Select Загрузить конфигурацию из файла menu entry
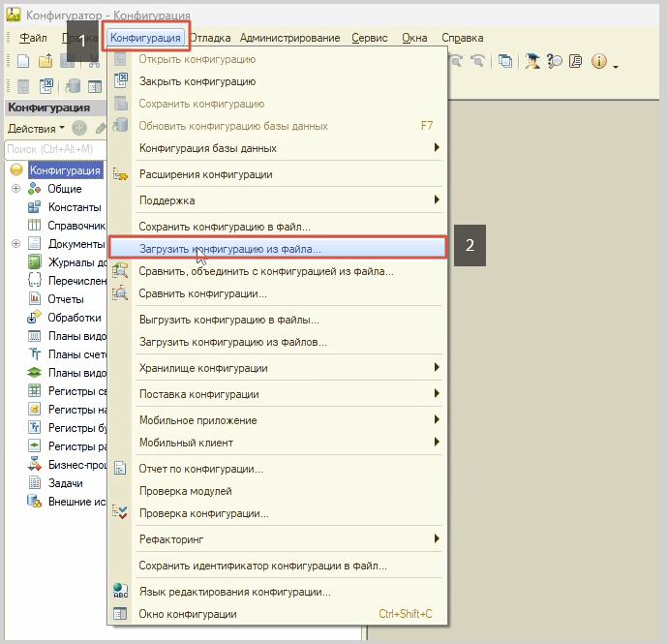The image size is (667, 644). (x=230, y=248)
